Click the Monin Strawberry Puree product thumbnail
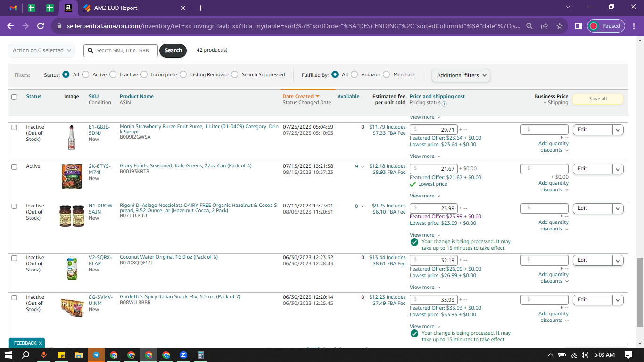Viewport: 644px width, 362px height. [71, 138]
